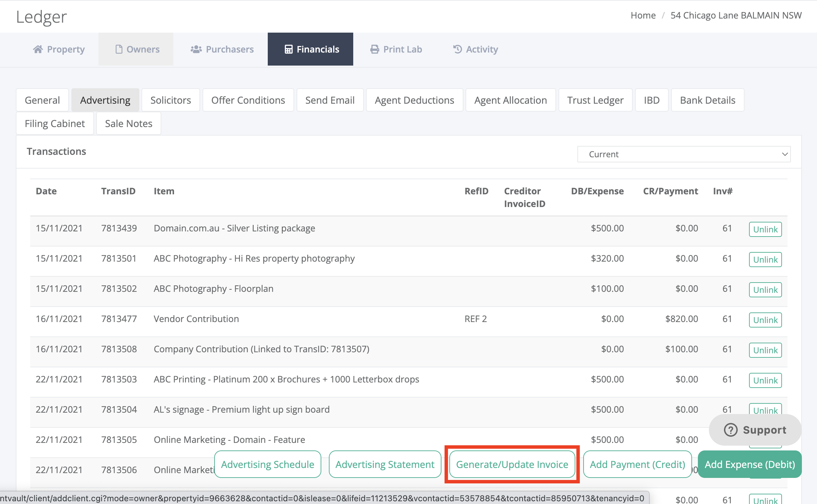Click the Purchasers tab people icon

196,49
